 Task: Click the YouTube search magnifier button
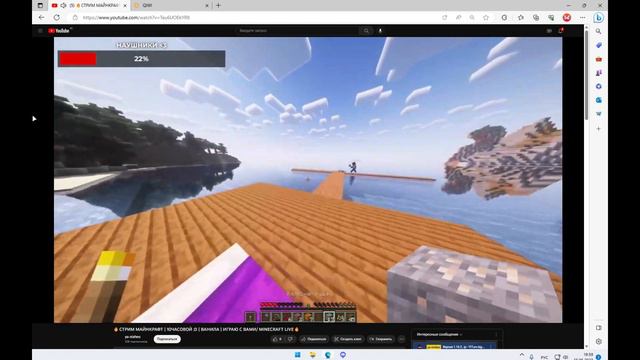366,31
